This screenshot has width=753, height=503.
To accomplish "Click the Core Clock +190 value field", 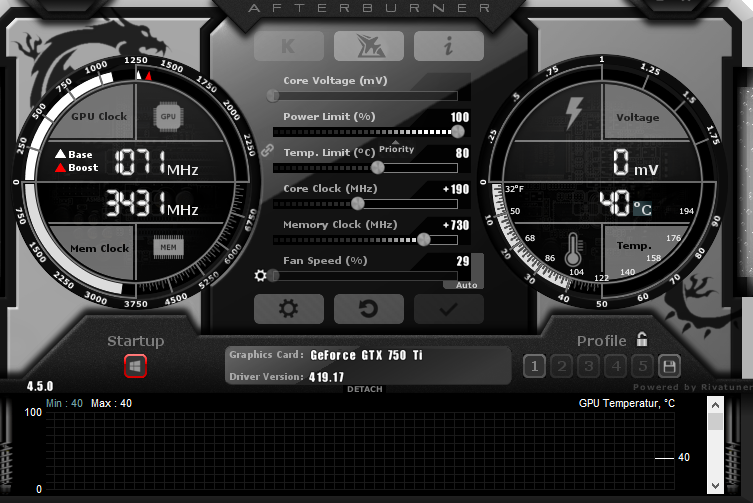I will coord(456,189).
